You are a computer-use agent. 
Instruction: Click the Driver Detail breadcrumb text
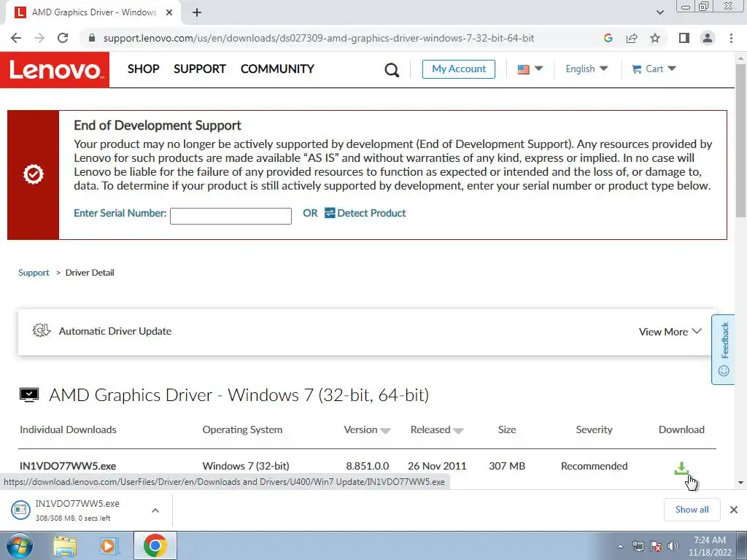pyautogui.click(x=90, y=273)
